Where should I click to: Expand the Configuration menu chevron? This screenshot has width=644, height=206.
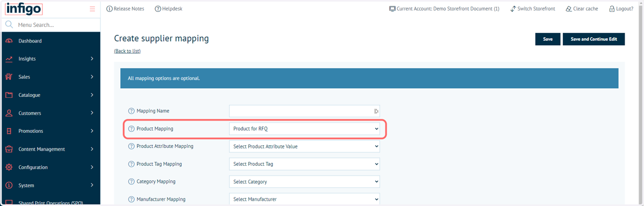pyautogui.click(x=92, y=167)
